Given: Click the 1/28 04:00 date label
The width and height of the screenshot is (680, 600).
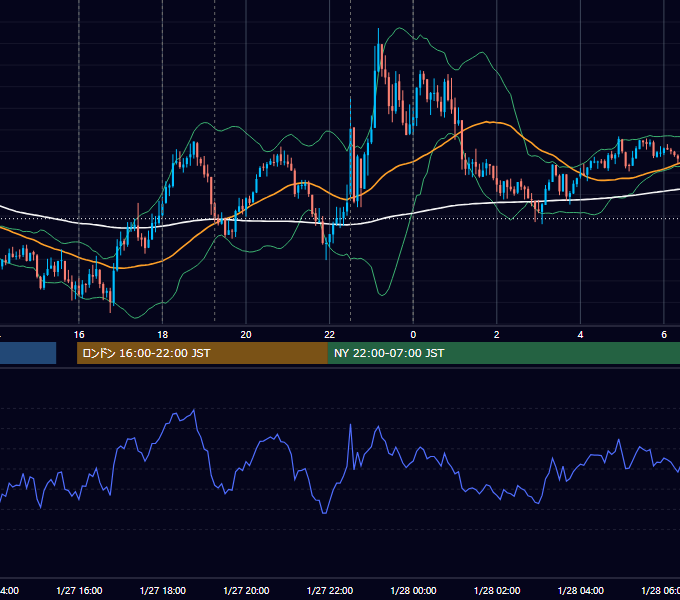Looking at the screenshot, I should pyautogui.click(x=581, y=590).
